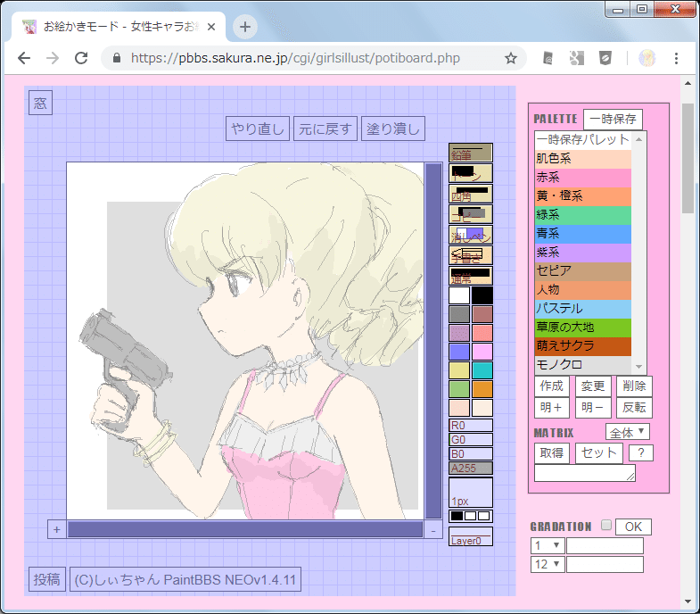Open a new browser tab
700x614 pixels.
pyautogui.click(x=244, y=27)
